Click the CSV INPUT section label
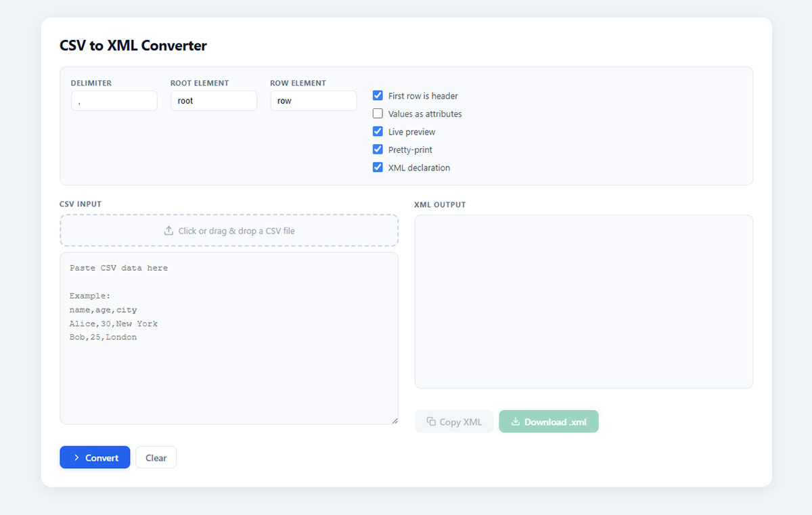Screen dimensions: 812x515 point(81,204)
